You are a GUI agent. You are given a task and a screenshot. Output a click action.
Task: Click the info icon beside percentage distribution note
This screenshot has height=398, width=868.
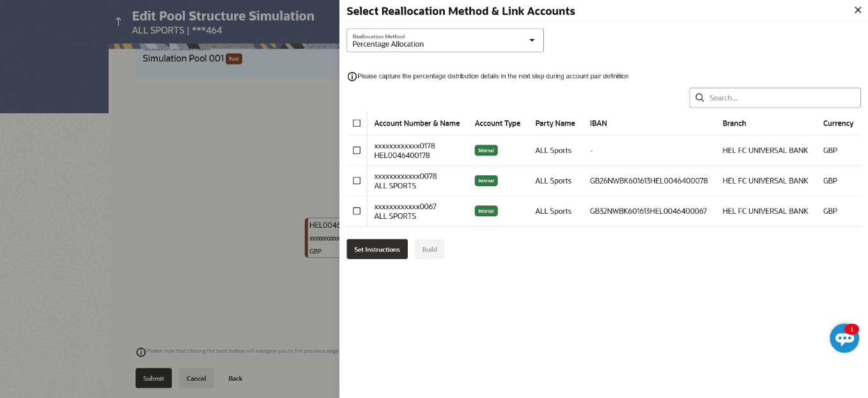[352, 77]
